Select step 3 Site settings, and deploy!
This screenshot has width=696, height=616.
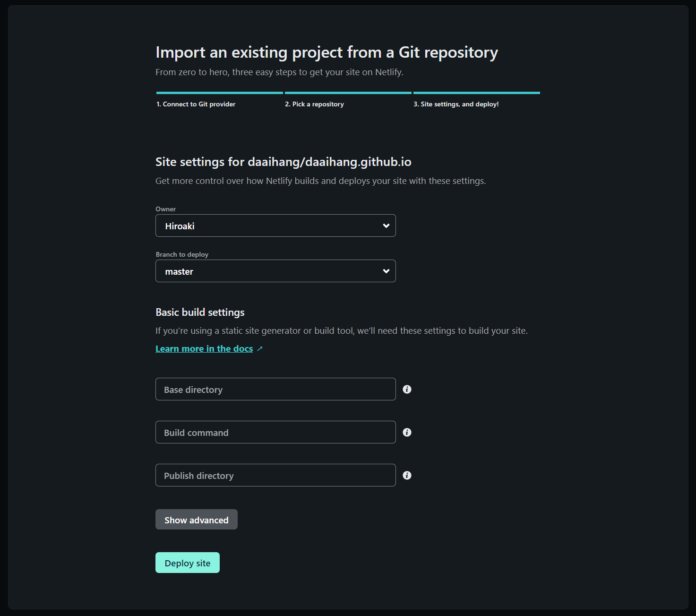click(456, 104)
